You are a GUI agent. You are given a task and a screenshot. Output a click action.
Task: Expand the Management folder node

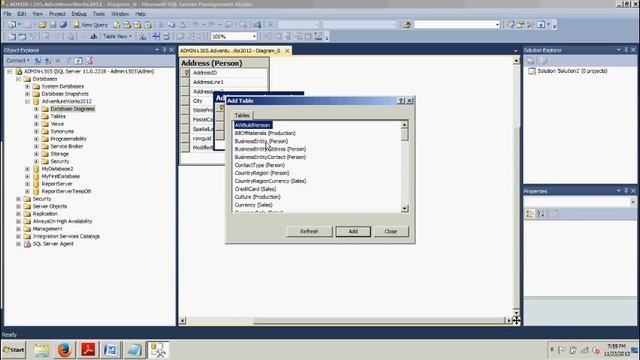[18, 229]
